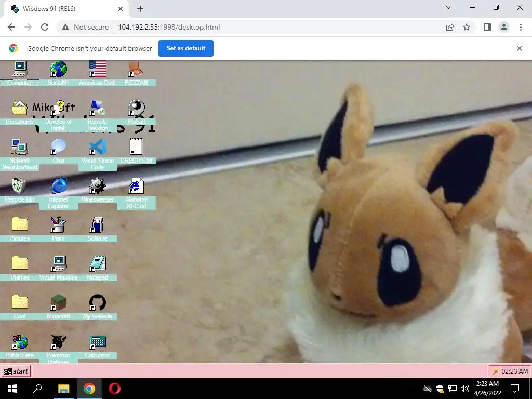Click the Not secure warning indicator

tap(85, 27)
